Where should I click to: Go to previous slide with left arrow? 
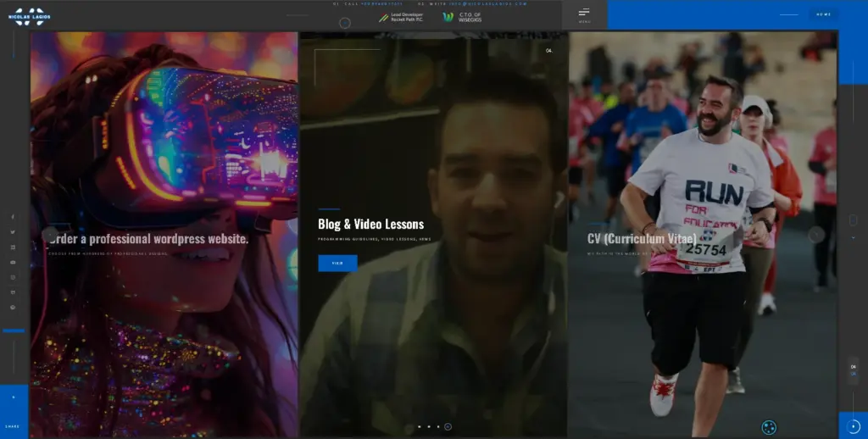click(50, 236)
